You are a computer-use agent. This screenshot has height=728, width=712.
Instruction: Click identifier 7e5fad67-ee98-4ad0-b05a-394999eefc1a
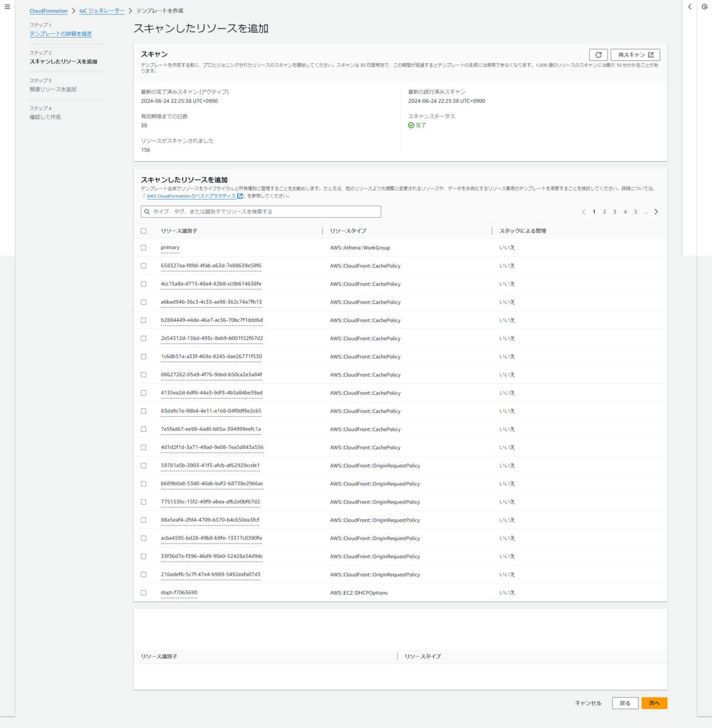coord(211,430)
